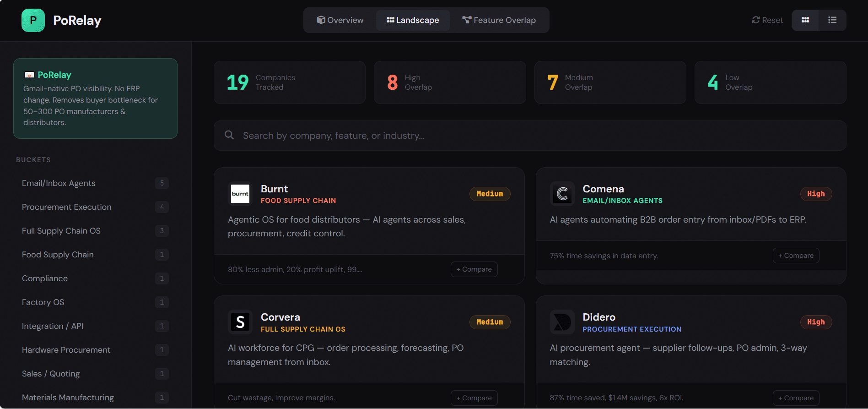Click the 4 Low Overlap stat card
Viewport: 868px width, 409px height.
pos(770,82)
